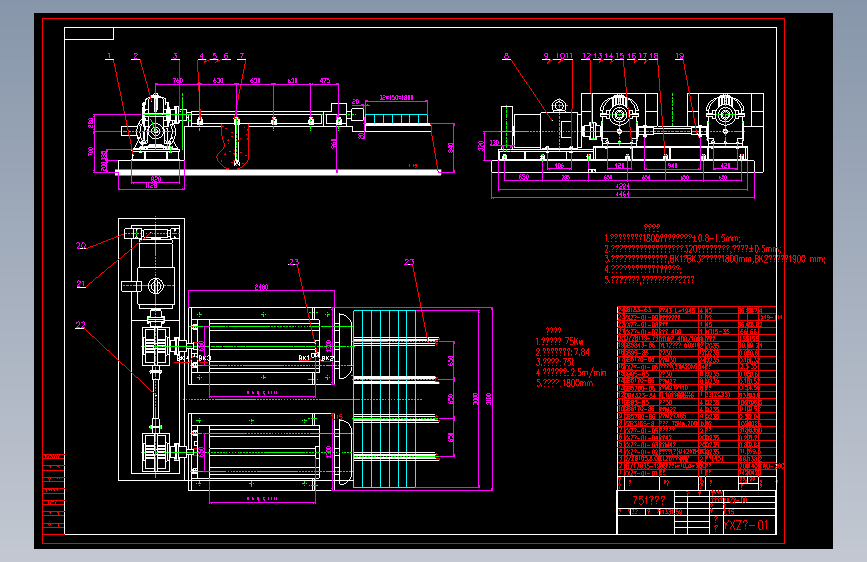Click the 2.5m/min speed note
This screenshot has height=562, width=867.
click(571, 373)
